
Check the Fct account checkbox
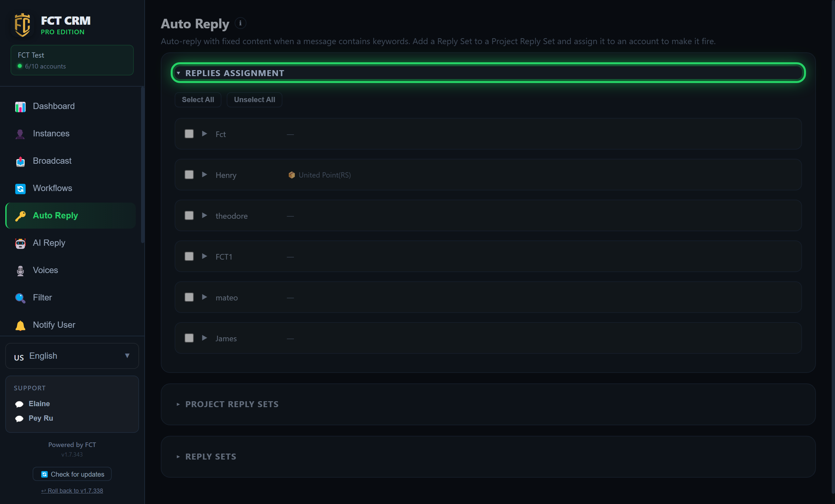(189, 134)
